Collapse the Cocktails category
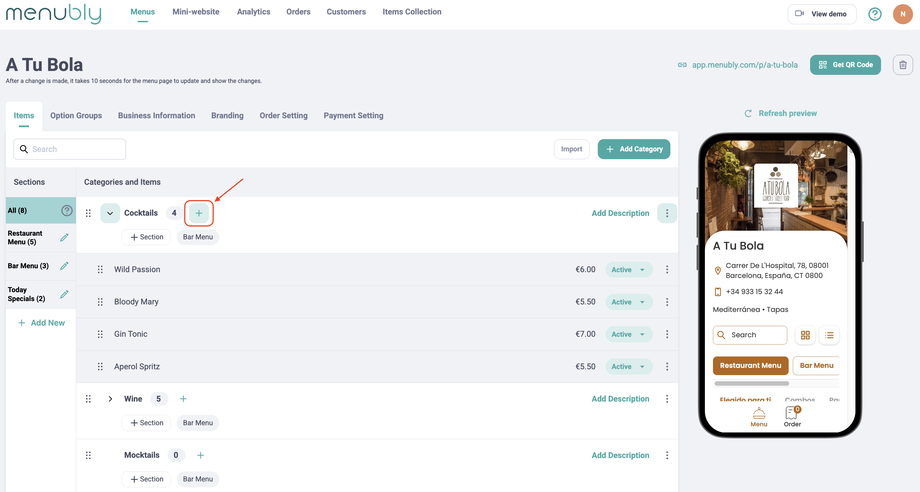This screenshot has height=492, width=920. click(110, 213)
